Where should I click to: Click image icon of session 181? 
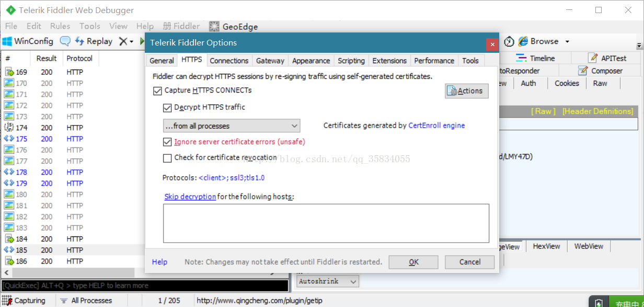[x=9, y=206]
